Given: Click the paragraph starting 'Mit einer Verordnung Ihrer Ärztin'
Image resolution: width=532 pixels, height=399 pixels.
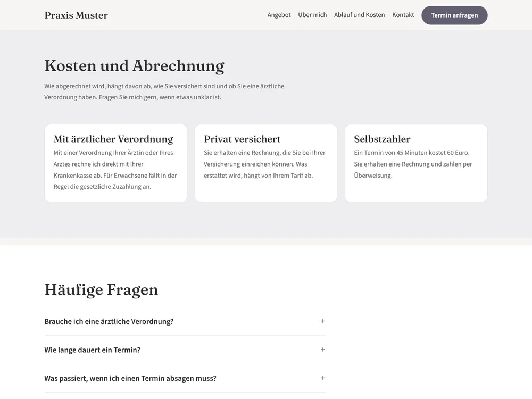Looking at the screenshot, I should click(115, 170).
